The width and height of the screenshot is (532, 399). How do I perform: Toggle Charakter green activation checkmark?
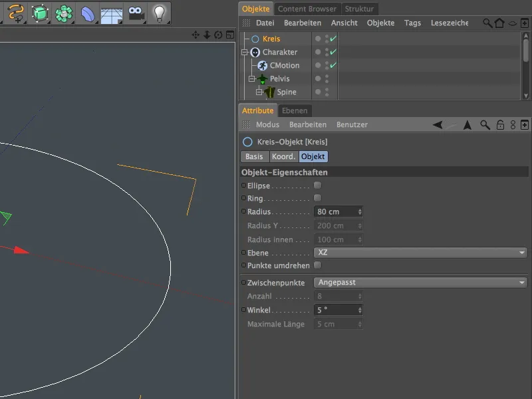click(x=333, y=52)
